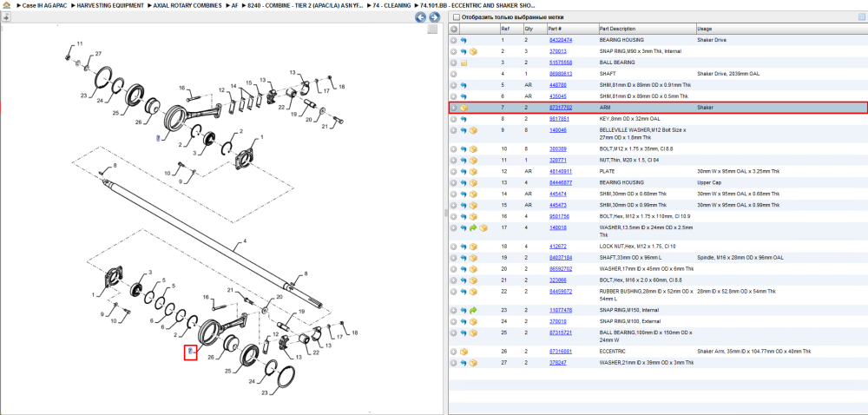Screen dimensions: 868x415
Task: Select 'Shaker Drive, 2039mm OAL' usage cell
Action: pos(728,74)
